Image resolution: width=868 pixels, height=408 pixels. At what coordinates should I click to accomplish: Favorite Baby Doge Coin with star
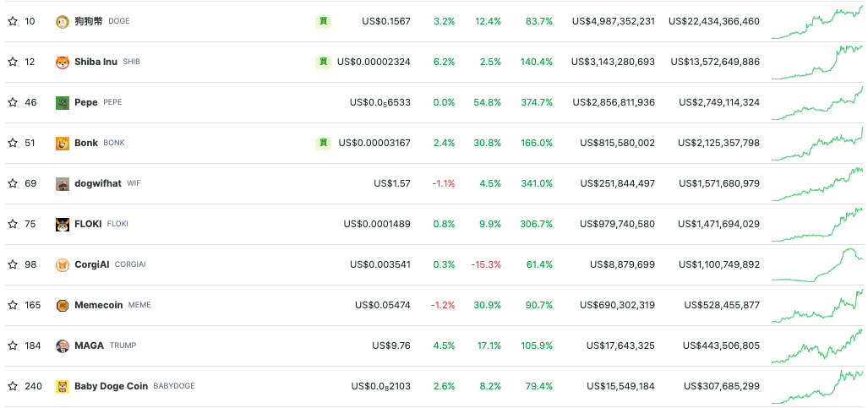pyautogui.click(x=13, y=386)
